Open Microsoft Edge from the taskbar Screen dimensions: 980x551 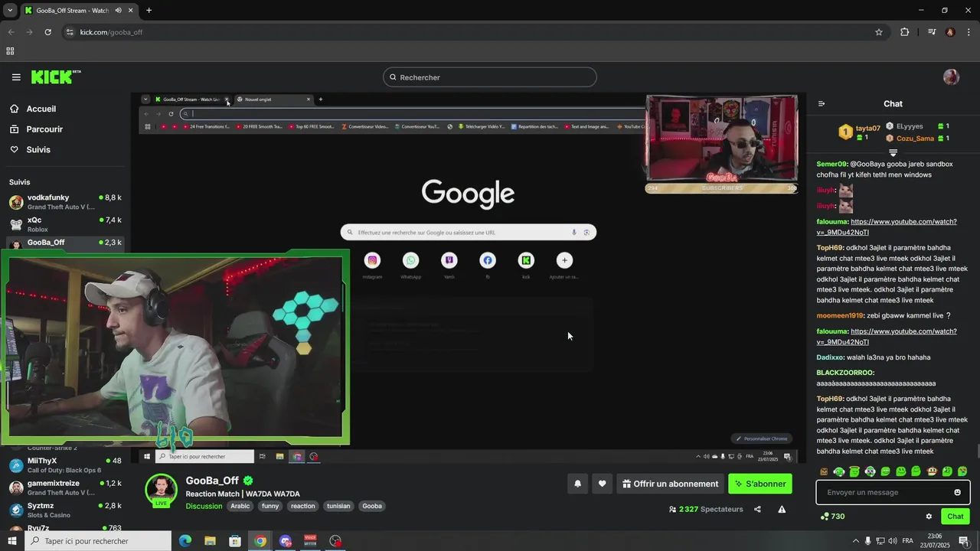(185, 541)
